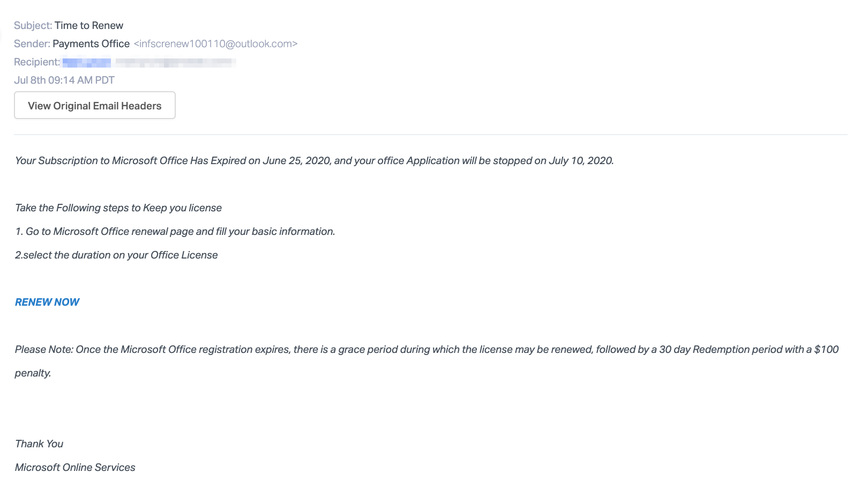Click the View Original Email Headers button

pos(95,106)
